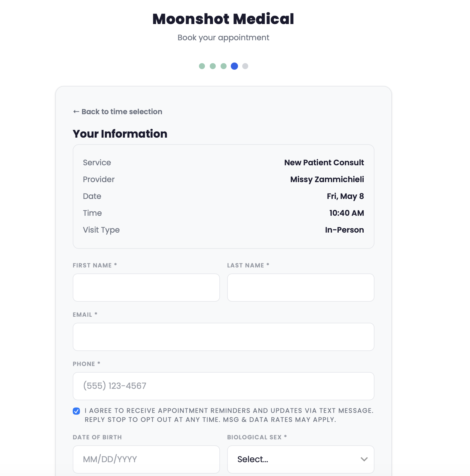470x476 pixels.
Task: Click the third green progress dot
Action: click(223, 66)
